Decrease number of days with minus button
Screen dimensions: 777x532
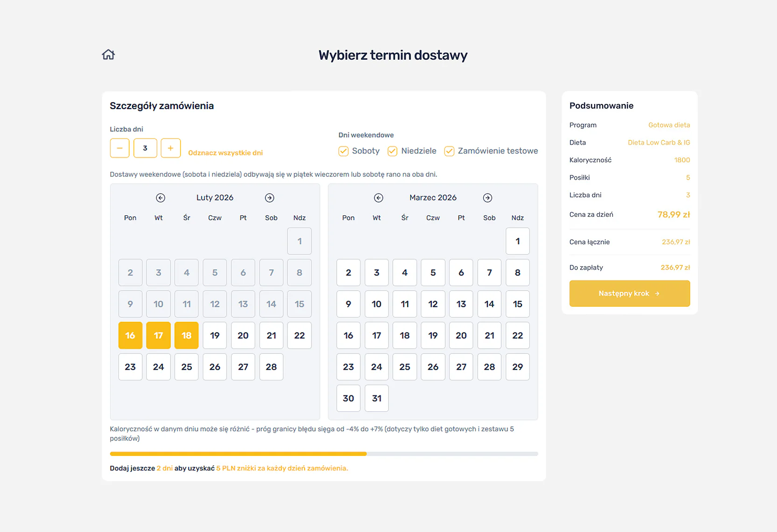pyautogui.click(x=120, y=148)
